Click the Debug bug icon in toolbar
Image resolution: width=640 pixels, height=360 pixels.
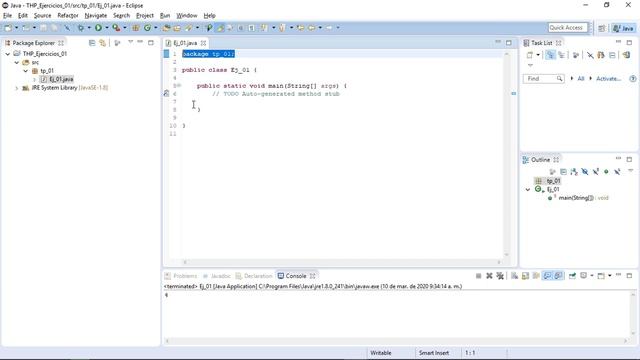80,28
